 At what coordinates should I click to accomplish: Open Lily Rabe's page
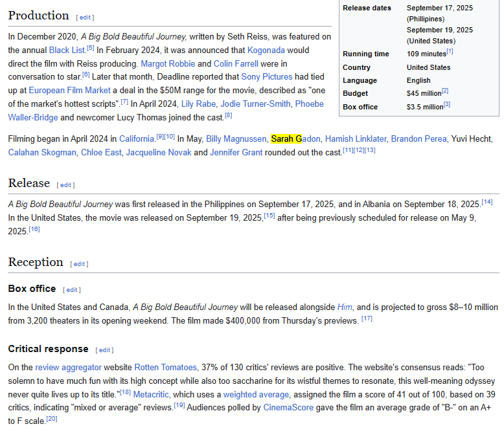pos(198,104)
